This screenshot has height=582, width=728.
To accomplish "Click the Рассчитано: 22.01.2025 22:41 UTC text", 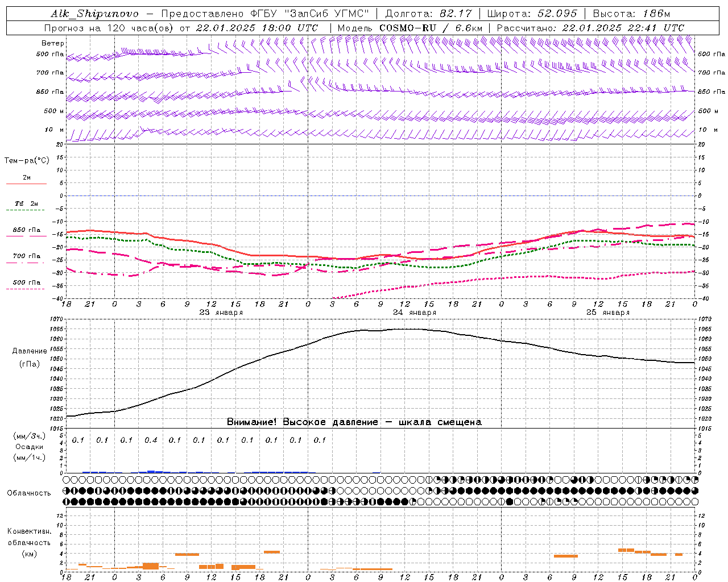I will (590, 28).
